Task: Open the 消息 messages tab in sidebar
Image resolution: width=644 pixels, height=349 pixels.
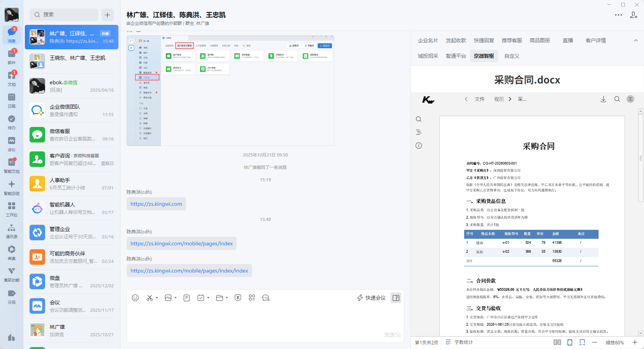Action: coord(12,35)
